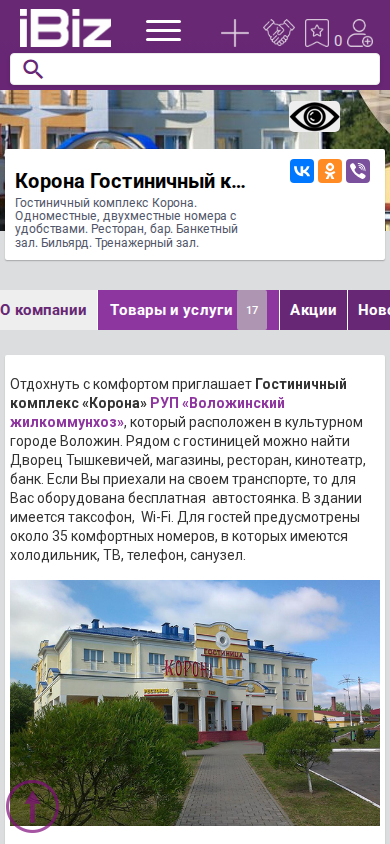Viewport: 390px width, 844px height.
Task: Click the plus add icon
Action: (x=235, y=33)
